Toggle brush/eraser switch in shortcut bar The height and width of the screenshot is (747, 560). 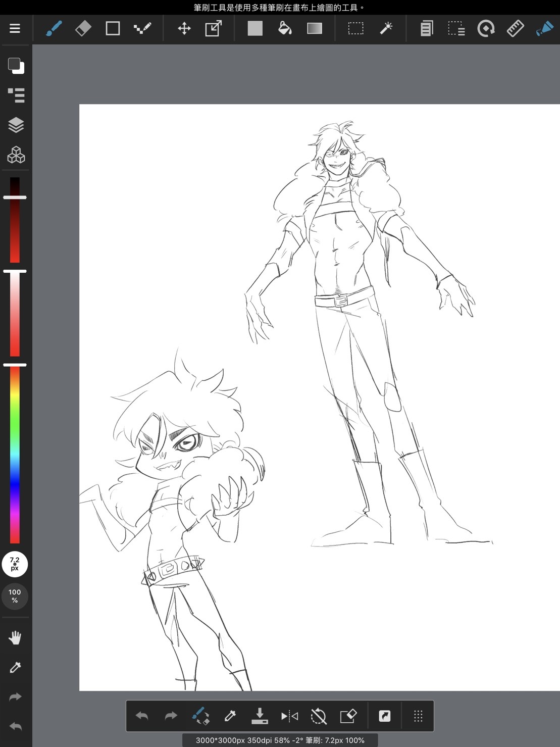[200, 716]
